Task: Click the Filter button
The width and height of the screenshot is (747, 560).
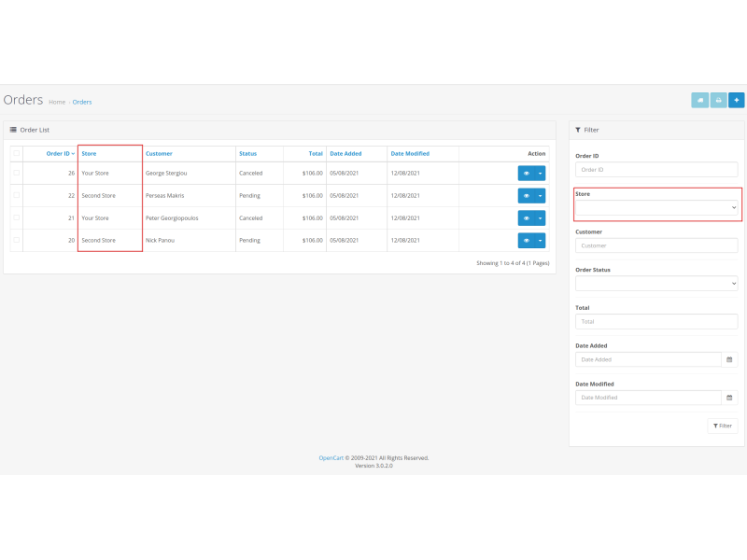Action: tap(722, 426)
